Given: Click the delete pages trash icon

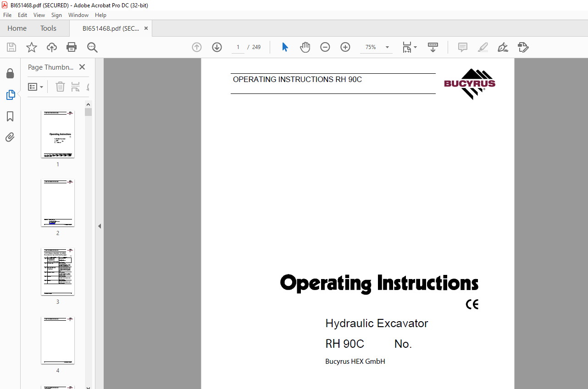Looking at the screenshot, I should coord(60,87).
